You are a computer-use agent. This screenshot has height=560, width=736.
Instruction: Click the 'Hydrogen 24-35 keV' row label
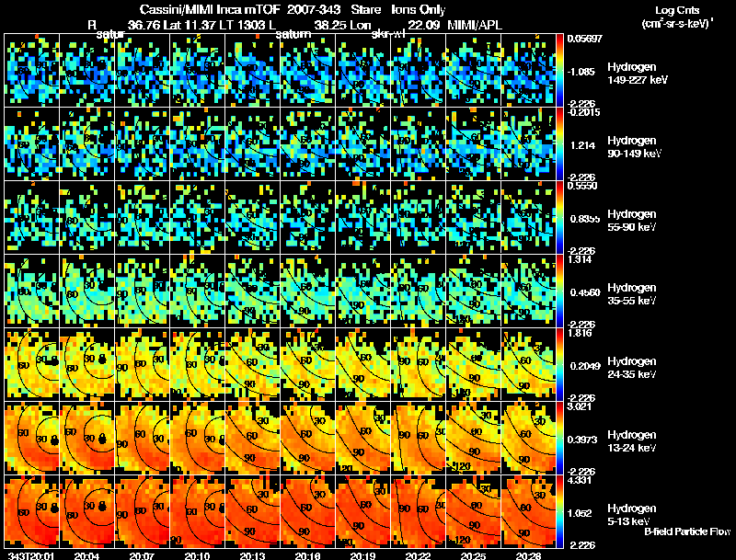(632, 368)
